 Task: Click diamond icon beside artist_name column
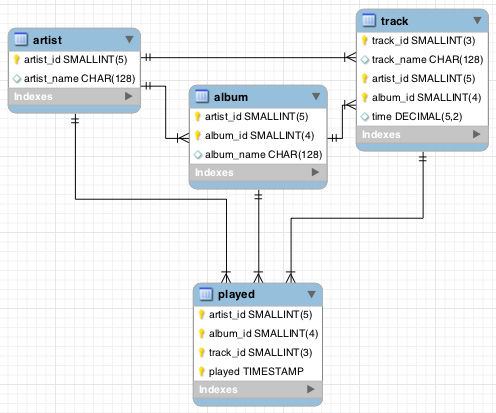click(17, 79)
